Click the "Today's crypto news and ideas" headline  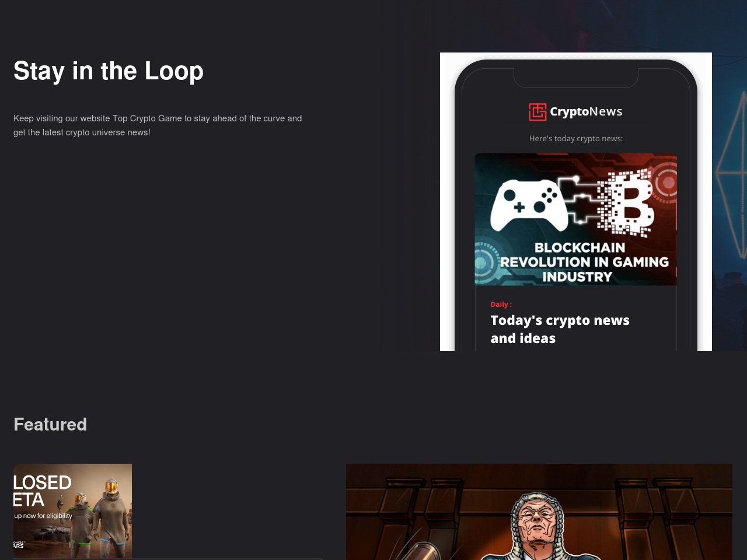560,329
